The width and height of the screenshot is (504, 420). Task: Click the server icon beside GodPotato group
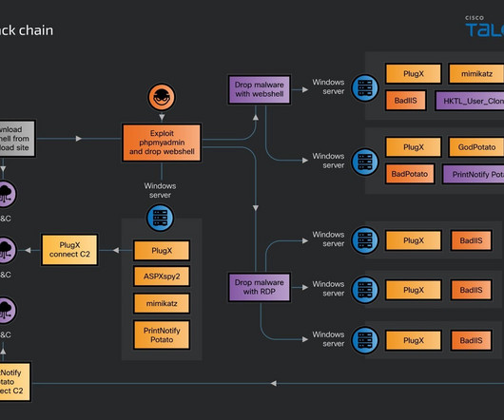click(x=365, y=162)
